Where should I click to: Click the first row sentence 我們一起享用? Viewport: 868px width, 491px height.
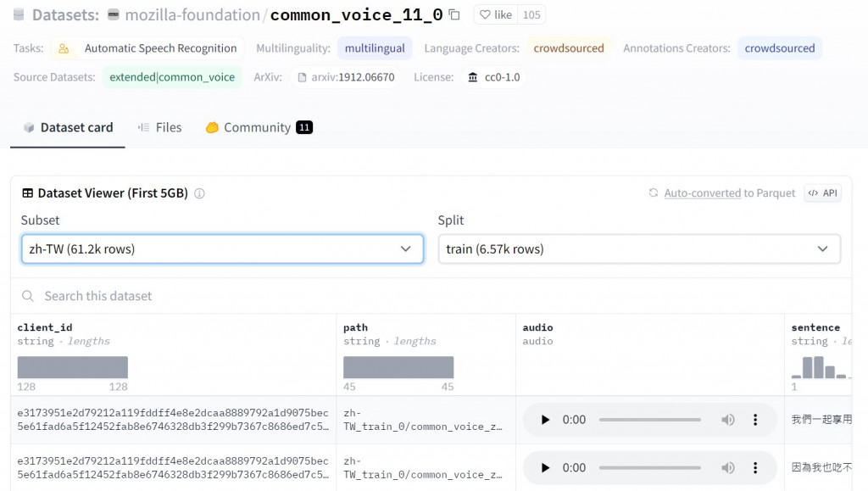click(x=821, y=420)
